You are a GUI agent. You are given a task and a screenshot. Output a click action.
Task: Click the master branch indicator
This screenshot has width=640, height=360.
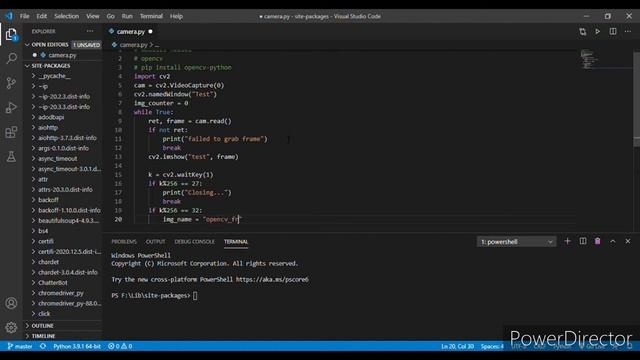point(20,346)
